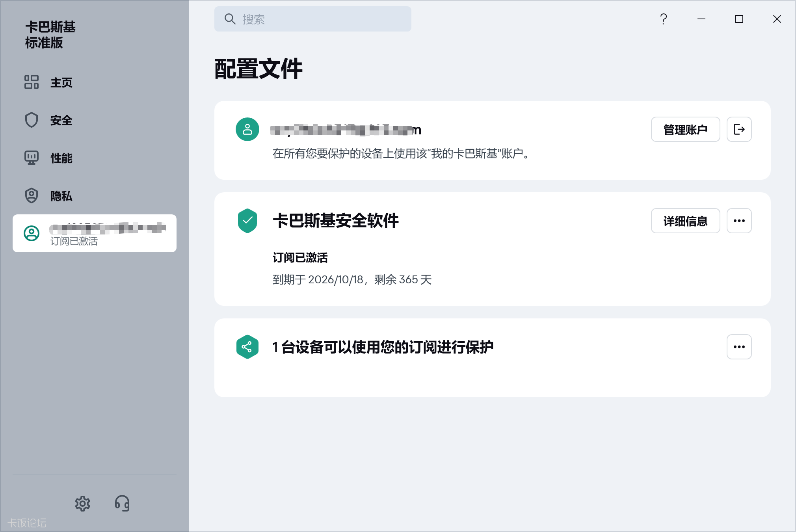The height and width of the screenshot is (532, 796).
Task: Click the 1 台设备 subscription heading
Action: coord(383,347)
